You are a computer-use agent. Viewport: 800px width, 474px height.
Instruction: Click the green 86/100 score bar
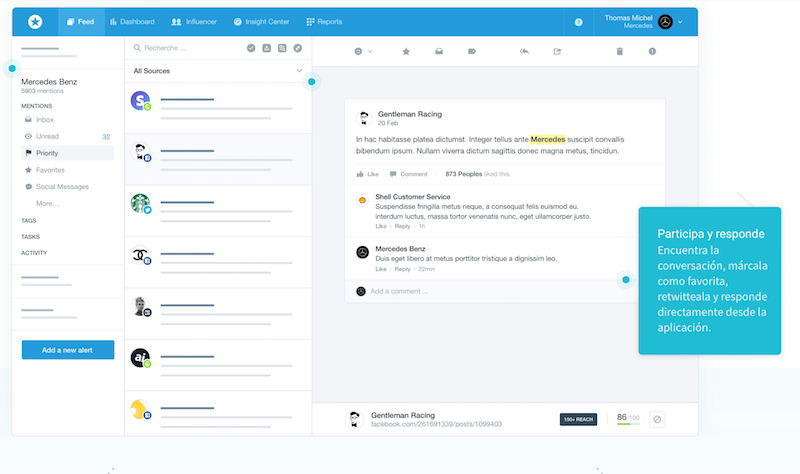tap(628, 424)
